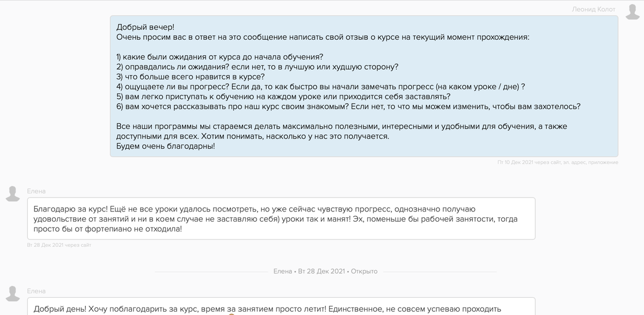Click the sentence 'Очень просим вас в ответ'
The height and width of the screenshot is (315, 644).
tap(322, 37)
